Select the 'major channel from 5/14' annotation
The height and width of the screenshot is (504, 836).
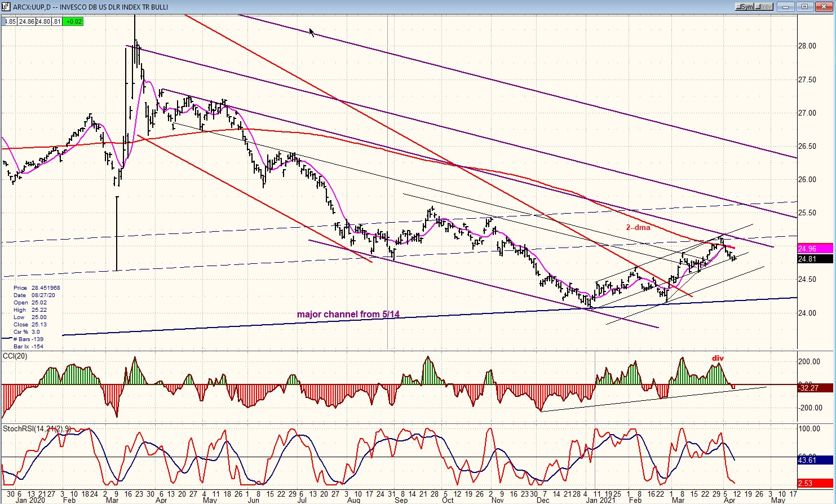click(348, 315)
